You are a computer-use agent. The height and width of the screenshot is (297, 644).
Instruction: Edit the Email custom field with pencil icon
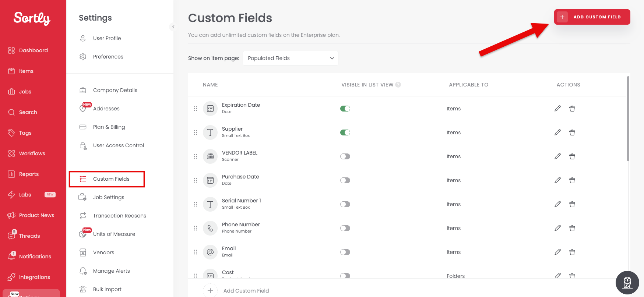click(x=557, y=252)
